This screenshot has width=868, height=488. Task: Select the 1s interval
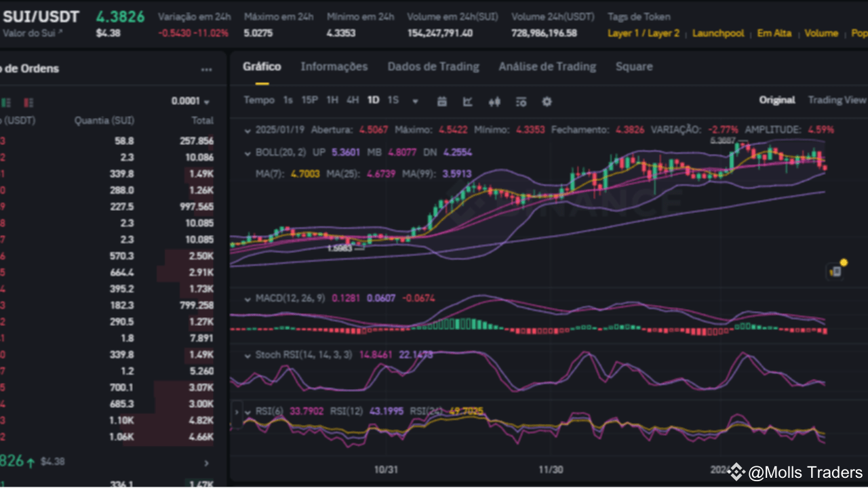coord(288,100)
